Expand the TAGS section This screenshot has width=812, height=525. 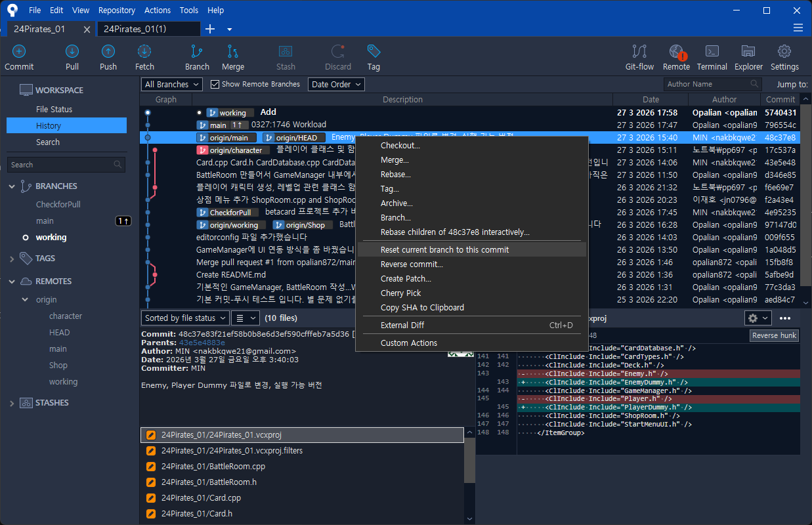point(12,259)
